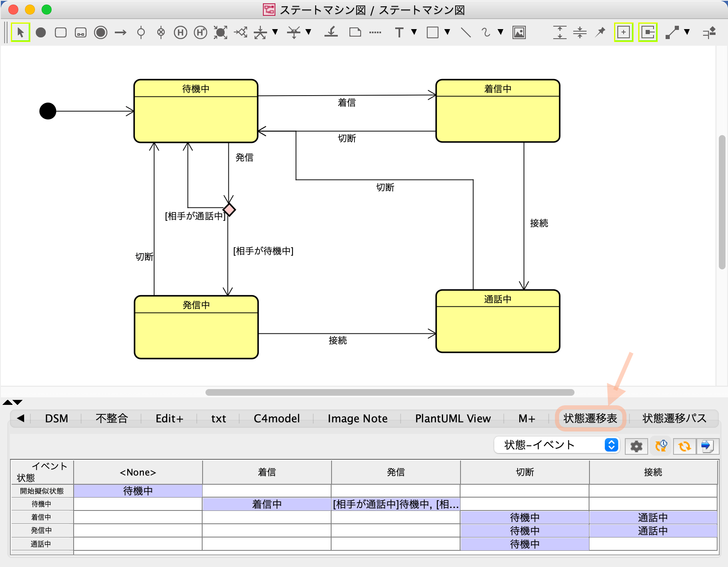Open the 状態遷移パス tab

pos(674,418)
